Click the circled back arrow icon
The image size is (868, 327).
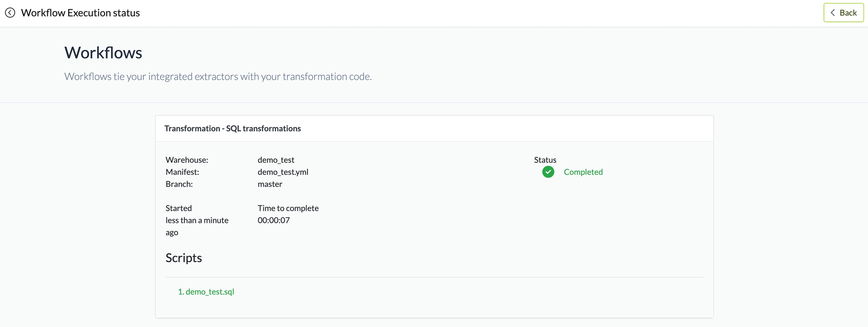click(10, 13)
